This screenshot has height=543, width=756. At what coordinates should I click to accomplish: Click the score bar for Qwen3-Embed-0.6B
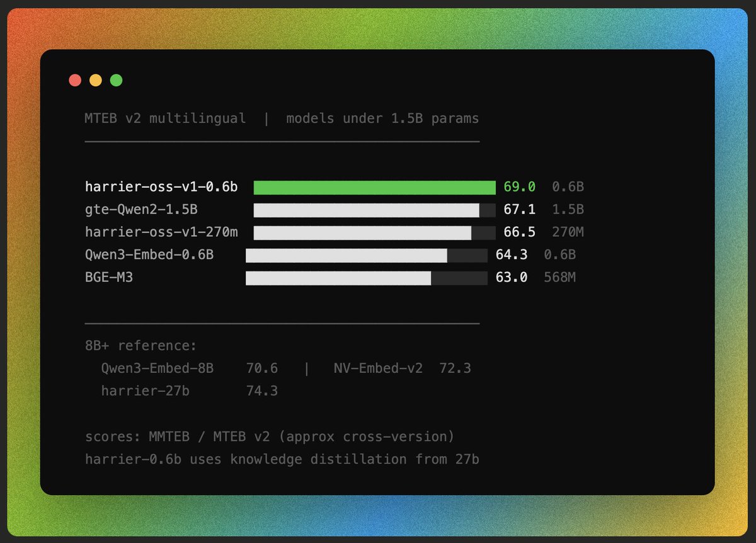(x=367, y=255)
